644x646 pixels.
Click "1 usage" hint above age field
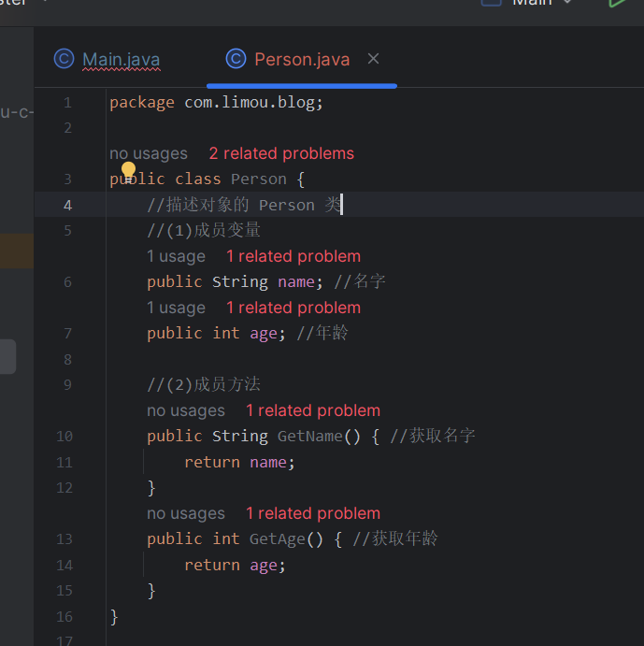coord(176,308)
